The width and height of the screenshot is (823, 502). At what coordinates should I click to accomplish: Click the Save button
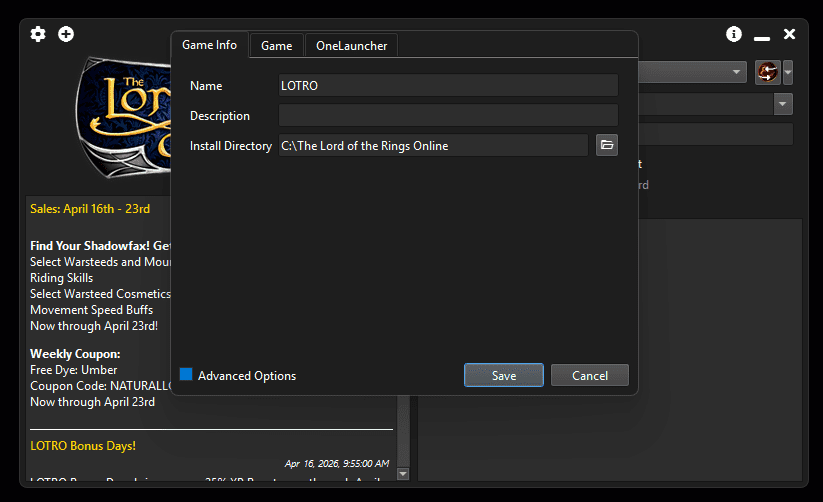[x=504, y=375]
